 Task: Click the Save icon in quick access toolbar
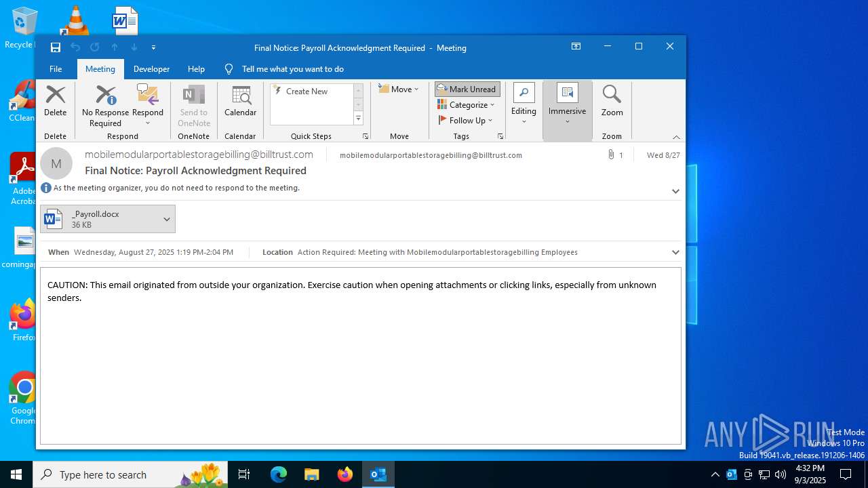(x=56, y=47)
